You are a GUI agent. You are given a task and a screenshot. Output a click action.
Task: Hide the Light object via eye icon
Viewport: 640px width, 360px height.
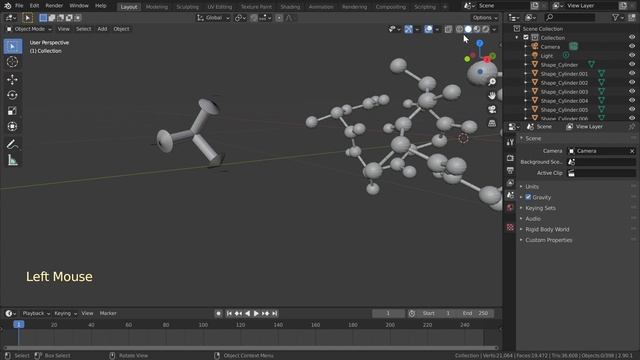[632, 56]
